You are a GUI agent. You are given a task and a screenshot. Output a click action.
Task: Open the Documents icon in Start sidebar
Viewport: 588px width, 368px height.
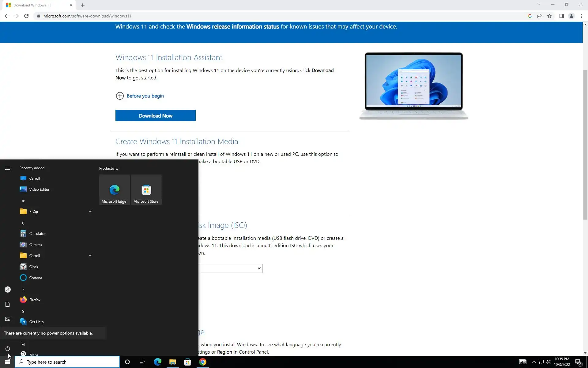tap(8, 304)
